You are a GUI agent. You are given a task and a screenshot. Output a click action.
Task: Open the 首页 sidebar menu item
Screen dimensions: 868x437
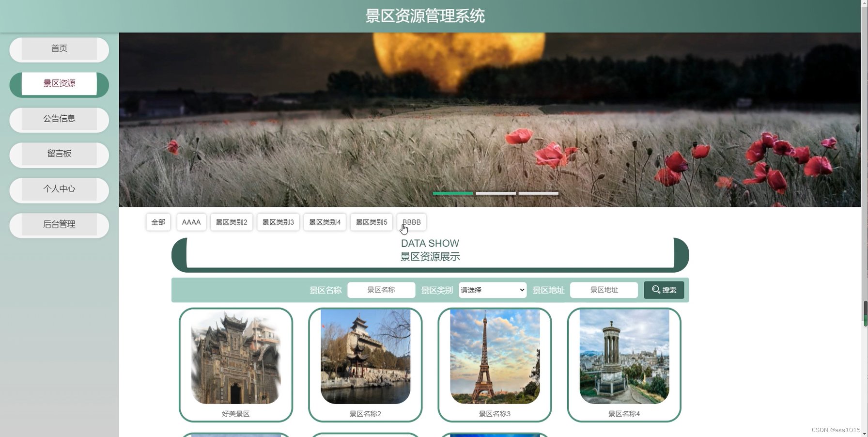pyautogui.click(x=59, y=49)
